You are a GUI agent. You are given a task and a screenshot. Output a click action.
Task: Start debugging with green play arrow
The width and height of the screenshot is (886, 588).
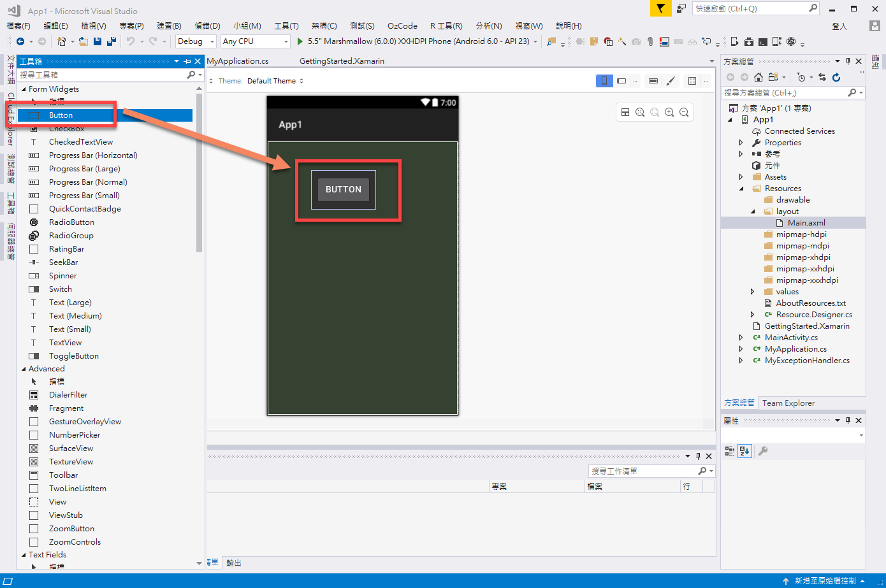[300, 41]
